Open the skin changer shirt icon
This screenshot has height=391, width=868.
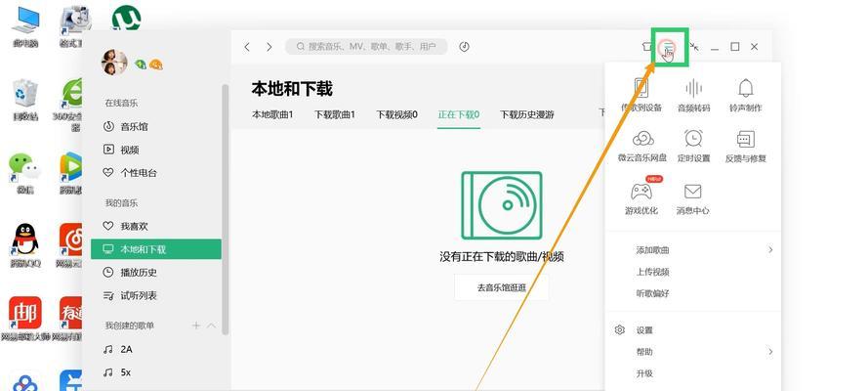tap(646, 47)
